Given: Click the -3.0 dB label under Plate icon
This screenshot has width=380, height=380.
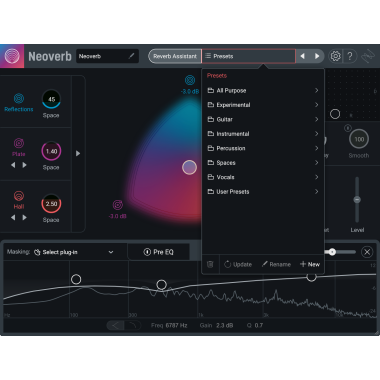Looking at the screenshot, I should (x=118, y=216).
